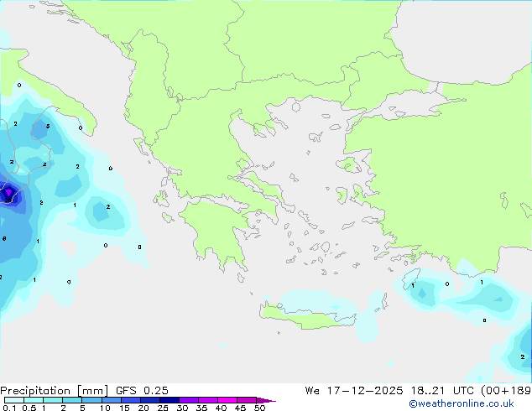Click the "18..21 UTC" time range text
Screen dimensions: 532x411
(445, 391)
